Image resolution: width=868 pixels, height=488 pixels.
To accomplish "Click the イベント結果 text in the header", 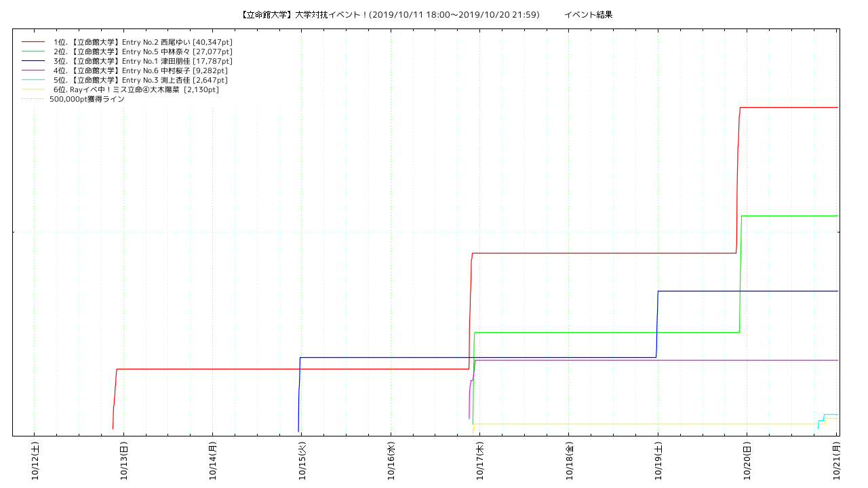I will 588,14.
